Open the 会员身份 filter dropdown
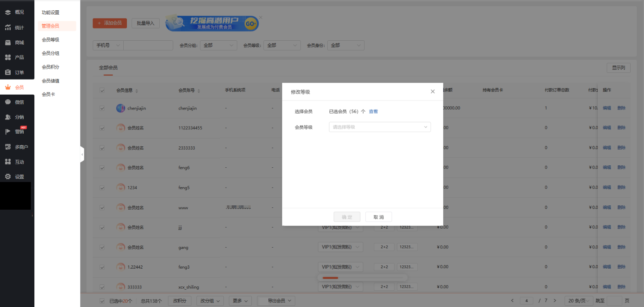Image resolution: width=644 pixels, height=307 pixels. click(346, 45)
